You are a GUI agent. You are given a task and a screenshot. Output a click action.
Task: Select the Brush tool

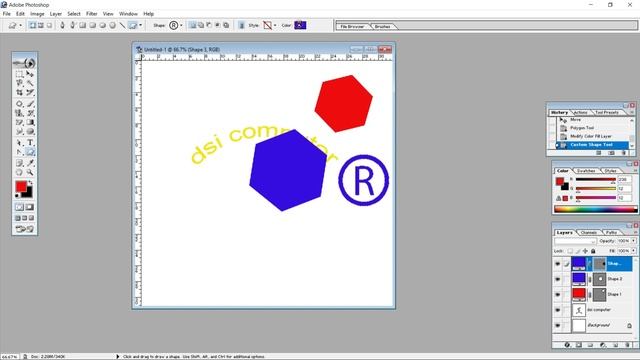pyautogui.click(x=30, y=104)
